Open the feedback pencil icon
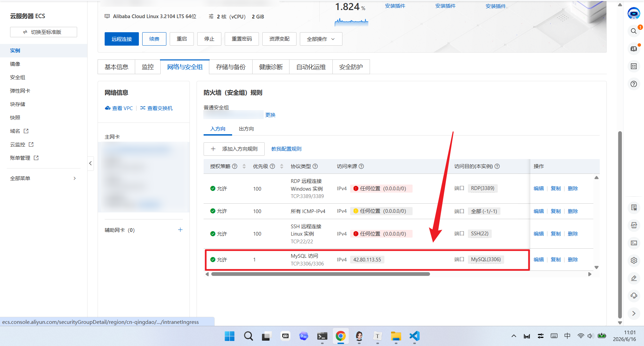 coord(634,278)
